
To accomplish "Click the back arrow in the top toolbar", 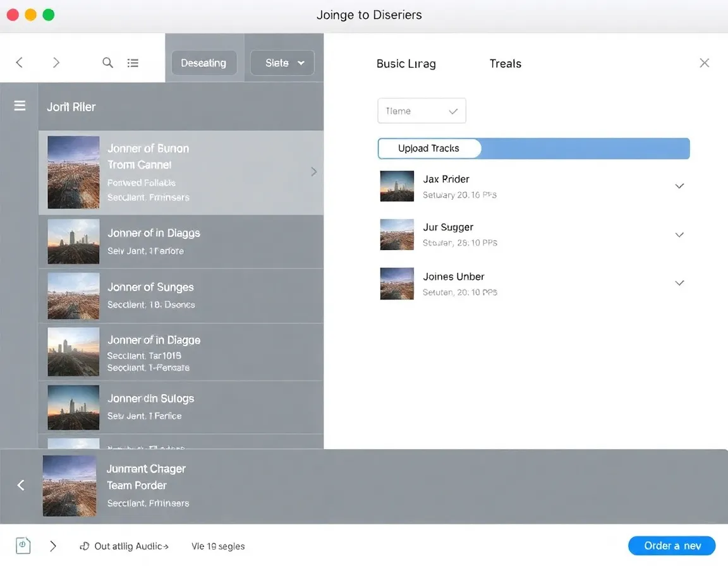I will click(x=20, y=63).
